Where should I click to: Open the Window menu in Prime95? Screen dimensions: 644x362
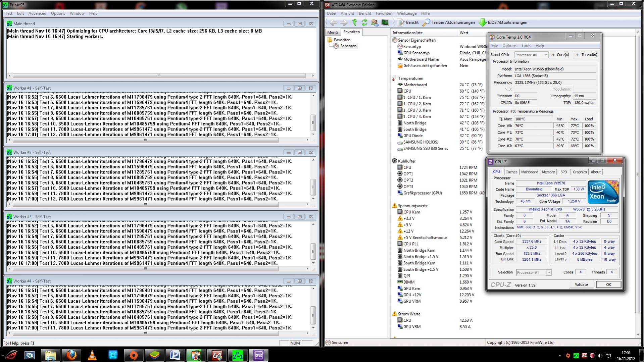[x=77, y=13]
